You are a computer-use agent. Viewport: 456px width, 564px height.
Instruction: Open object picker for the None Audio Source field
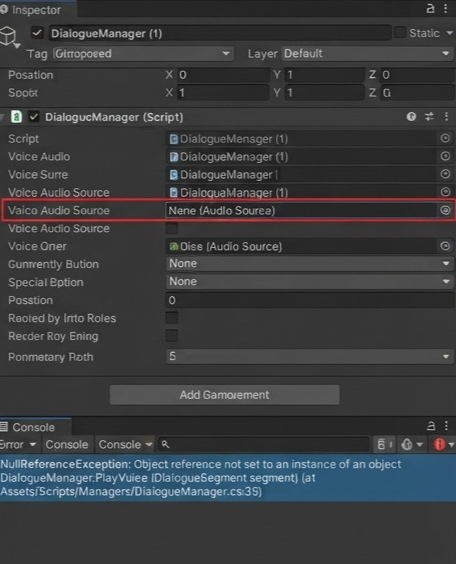tap(445, 210)
